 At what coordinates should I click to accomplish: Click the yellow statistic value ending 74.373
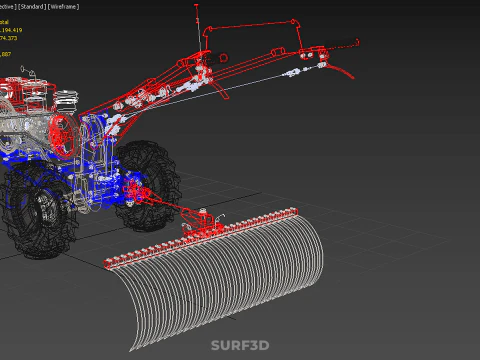[x=8, y=38]
